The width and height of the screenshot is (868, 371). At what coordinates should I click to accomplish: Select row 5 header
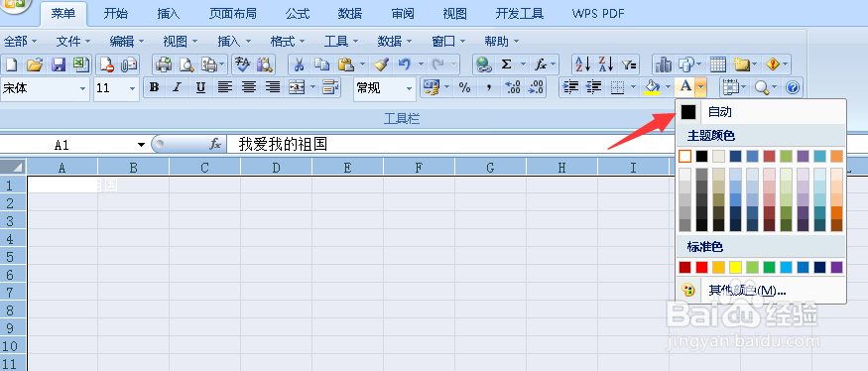tap(13, 256)
